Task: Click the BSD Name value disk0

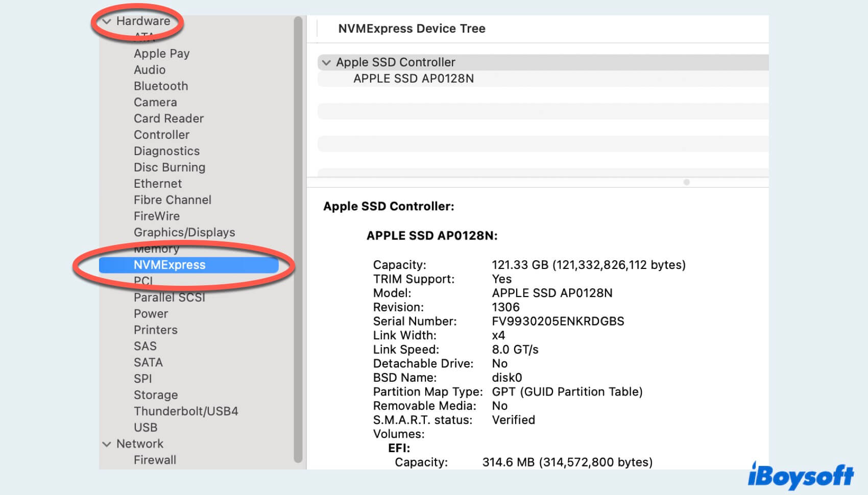Action: coord(507,378)
